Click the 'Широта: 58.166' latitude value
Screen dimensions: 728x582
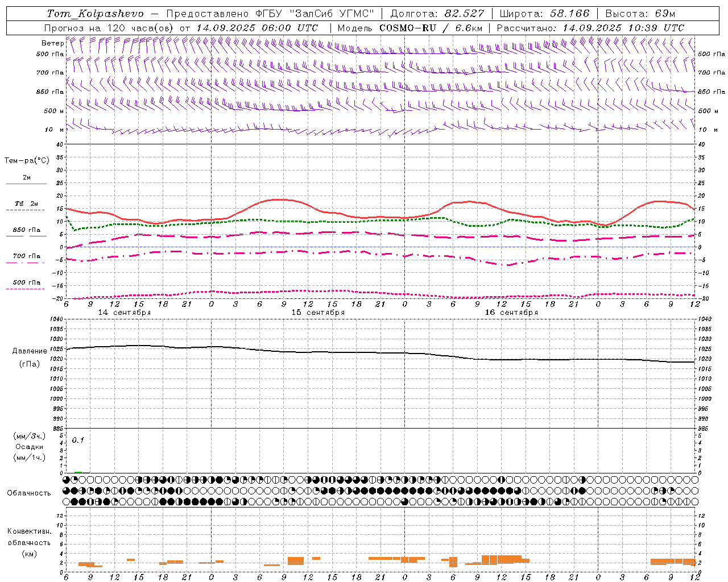pos(545,14)
